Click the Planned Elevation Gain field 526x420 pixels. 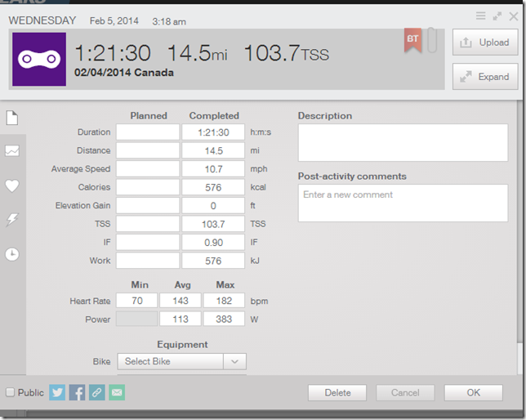coord(148,206)
